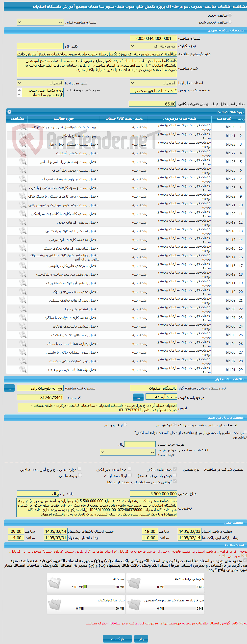This screenshot has height=644, width=247.
Task: Open view icon for row bld-16
Action: (23, 249)
